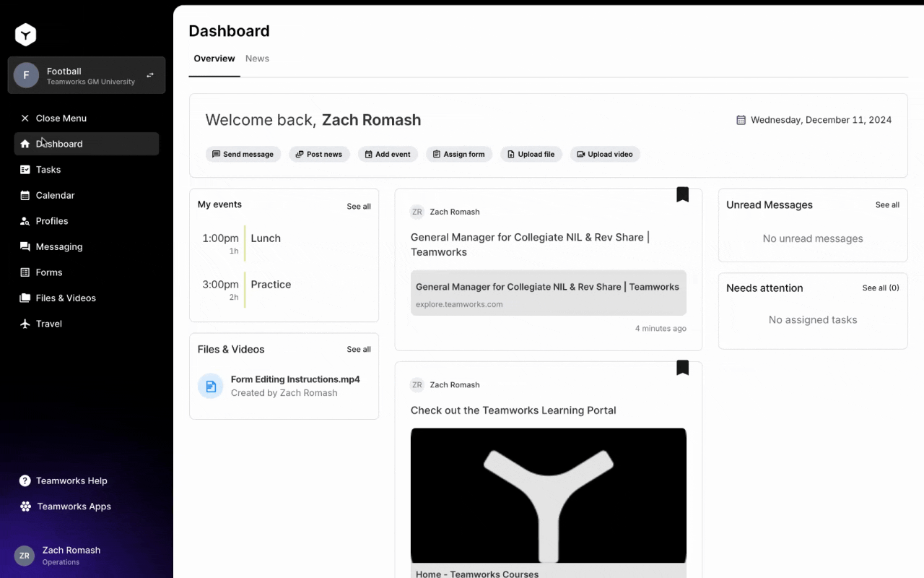Image resolution: width=924 pixels, height=578 pixels.
Task: Open Tasks from the sidebar
Action: click(x=48, y=169)
